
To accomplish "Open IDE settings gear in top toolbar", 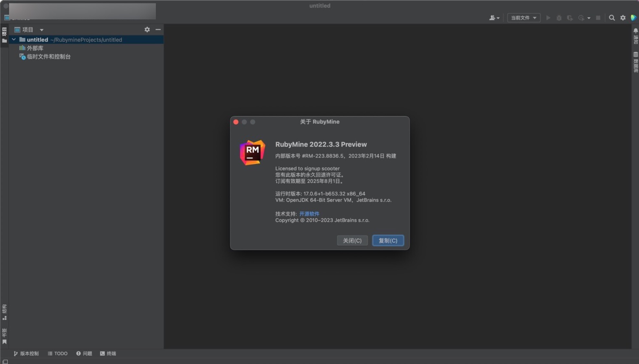I will [x=623, y=18].
